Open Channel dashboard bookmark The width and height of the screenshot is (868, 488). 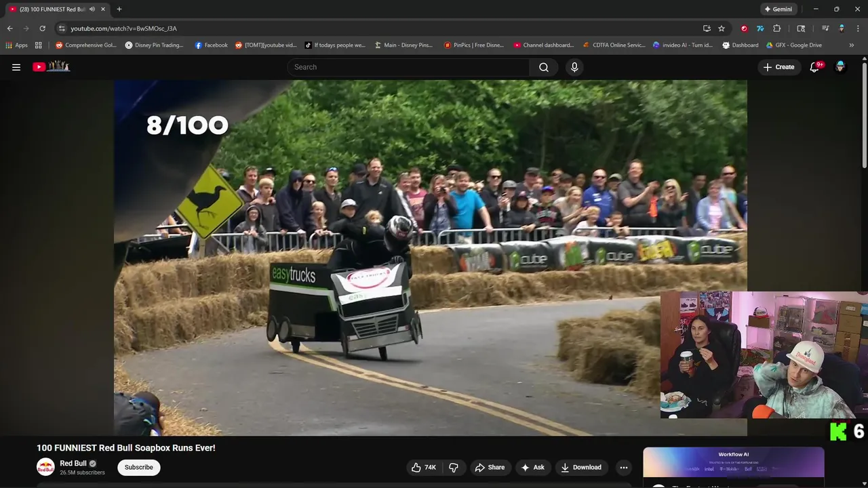[544, 45]
